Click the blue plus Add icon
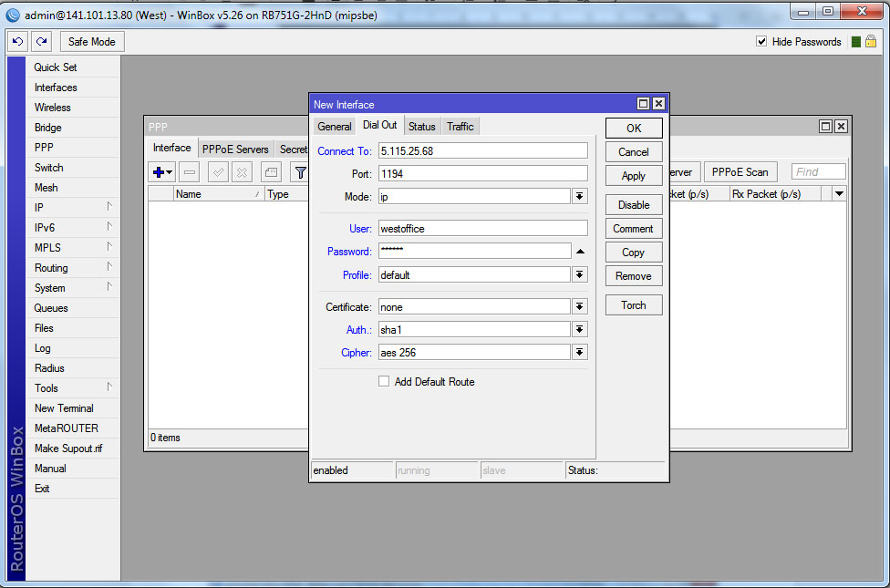The width and height of the screenshot is (890, 588). (x=162, y=172)
